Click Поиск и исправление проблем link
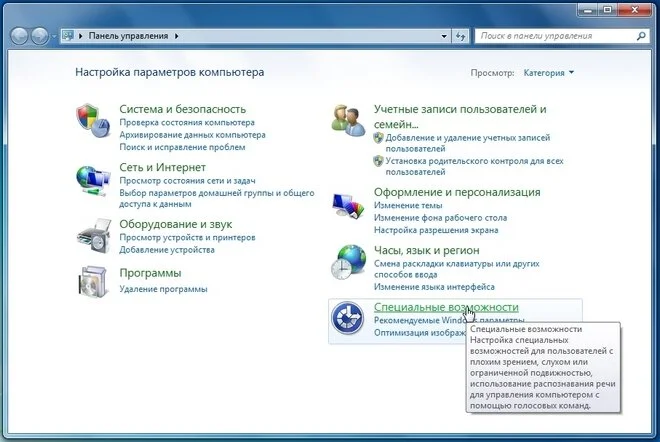660x442 pixels. (182, 147)
